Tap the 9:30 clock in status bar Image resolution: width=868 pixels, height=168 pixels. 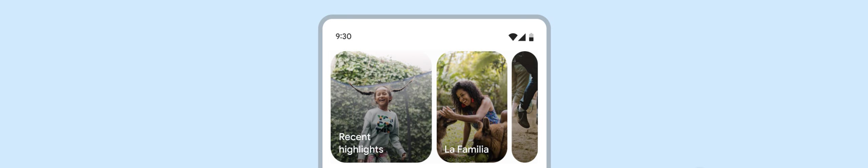(x=343, y=36)
